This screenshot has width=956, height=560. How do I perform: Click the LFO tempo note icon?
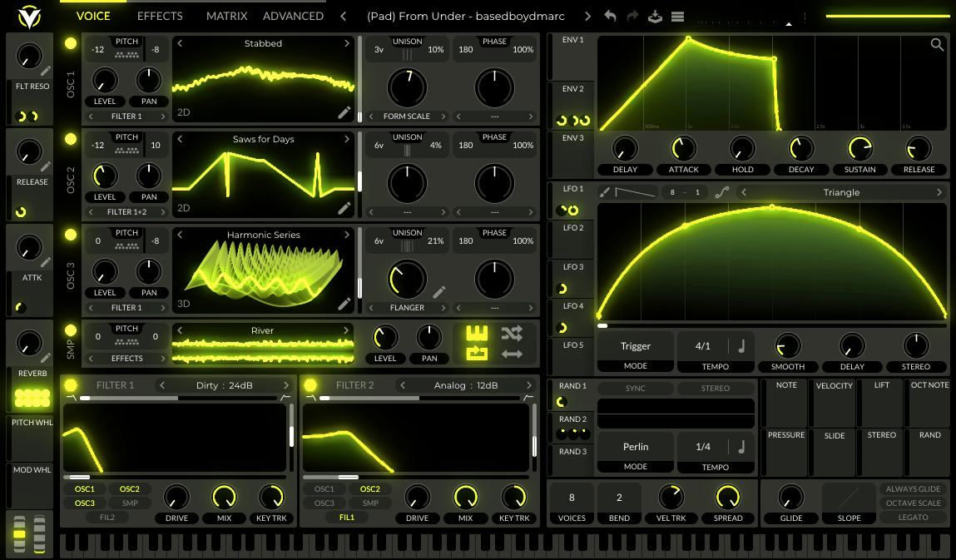[741, 346]
